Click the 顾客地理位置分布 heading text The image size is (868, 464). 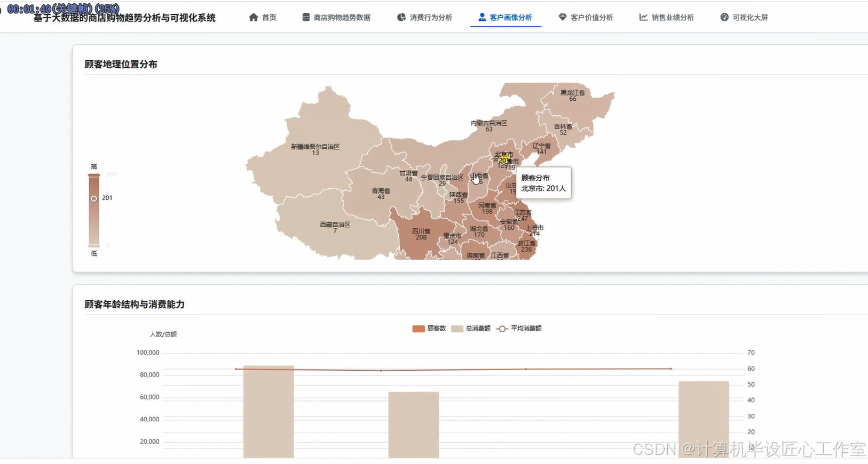pyautogui.click(x=121, y=64)
